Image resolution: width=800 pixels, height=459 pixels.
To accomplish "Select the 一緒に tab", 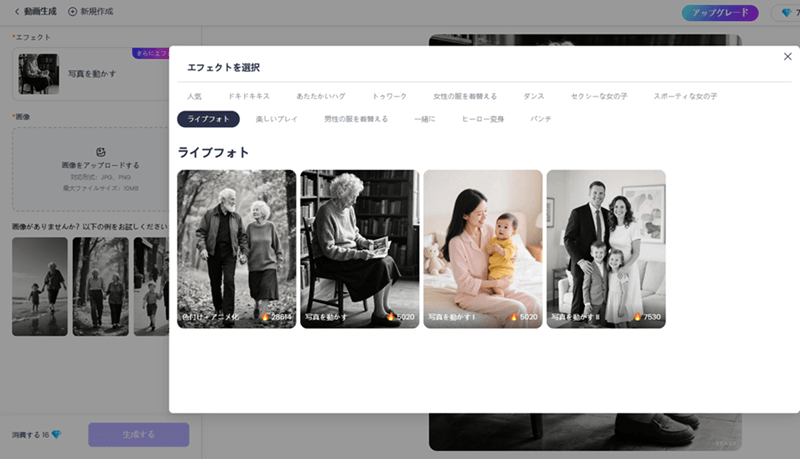I will pyautogui.click(x=424, y=119).
